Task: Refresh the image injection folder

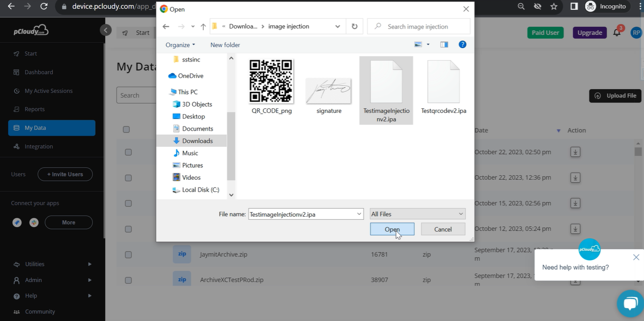Action: 355,26
